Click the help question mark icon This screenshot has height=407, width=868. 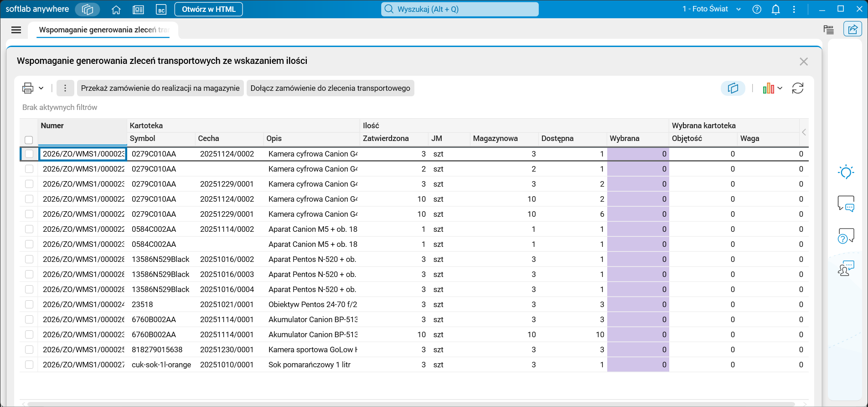(757, 10)
